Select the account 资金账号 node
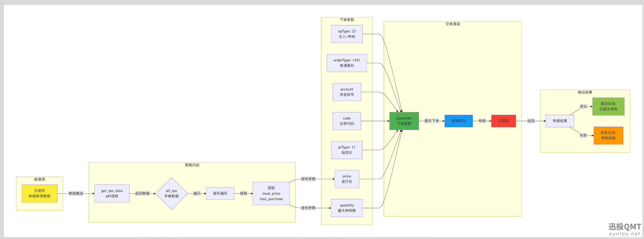Image resolution: width=644 pixels, height=239 pixels. (347, 92)
